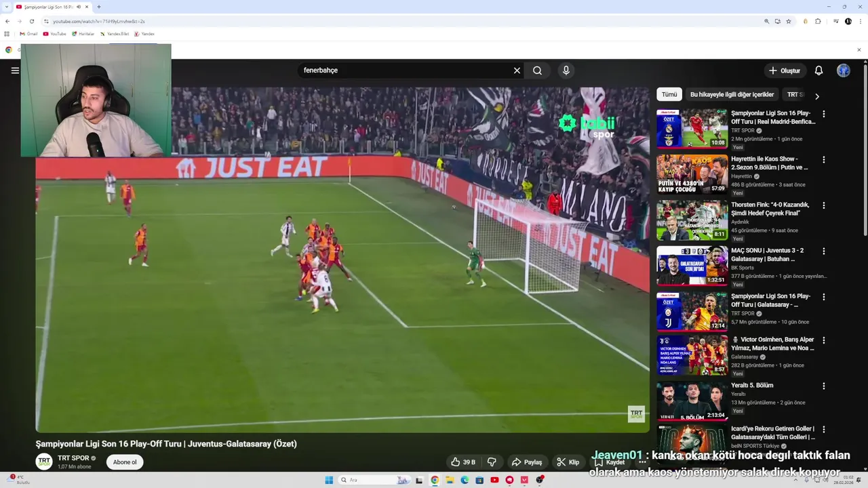The width and height of the screenshot is (868, 488).
Task: Click the browser address bar URL
Action: (99, 22)
